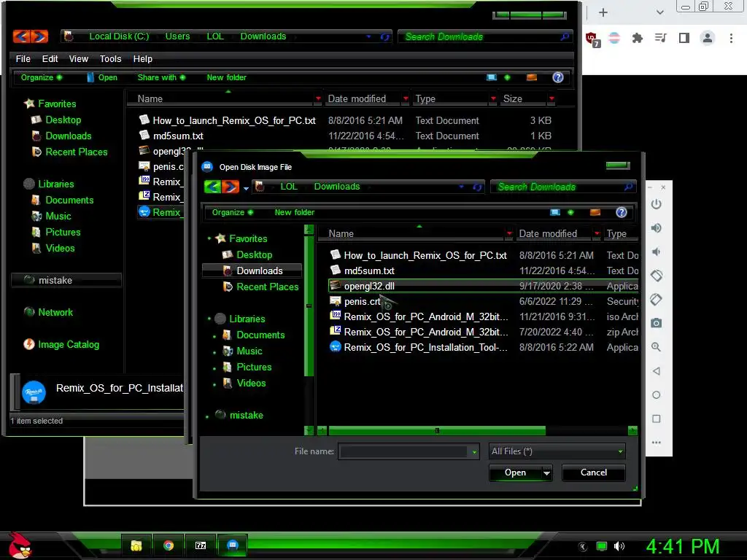Click the emulator home circle icon
Image resolution: width=747 pixels, height=560 pixels.
click(x=656, y=394)
